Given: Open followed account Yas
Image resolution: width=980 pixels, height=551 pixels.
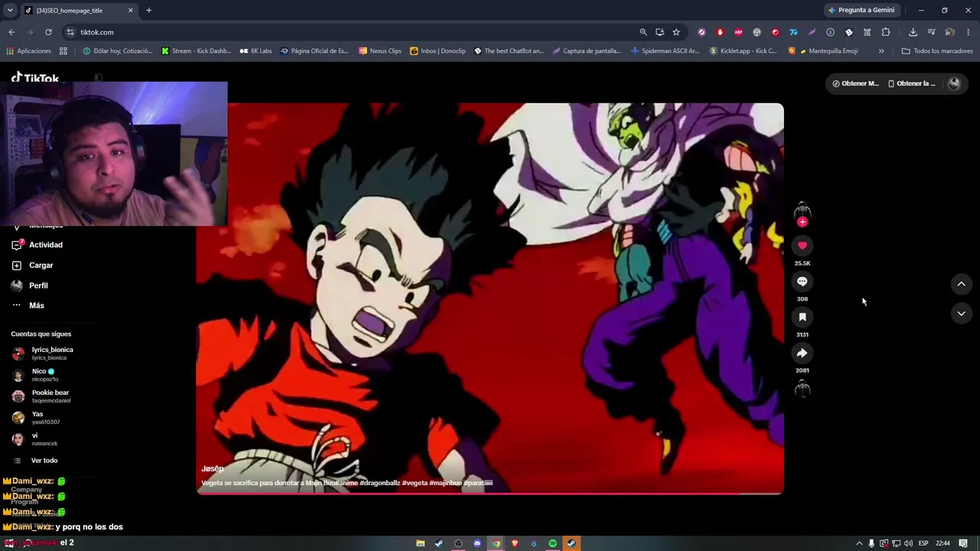Looking at the screenshot, I should pos(36,418).
